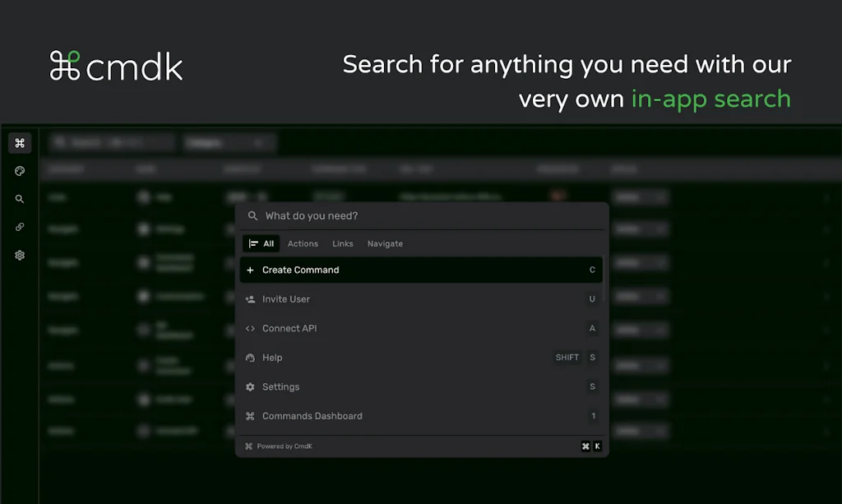842x504 pixels.
Task: Open the settings gear at the sidebar bottom
Action: [x=19, y=255]
